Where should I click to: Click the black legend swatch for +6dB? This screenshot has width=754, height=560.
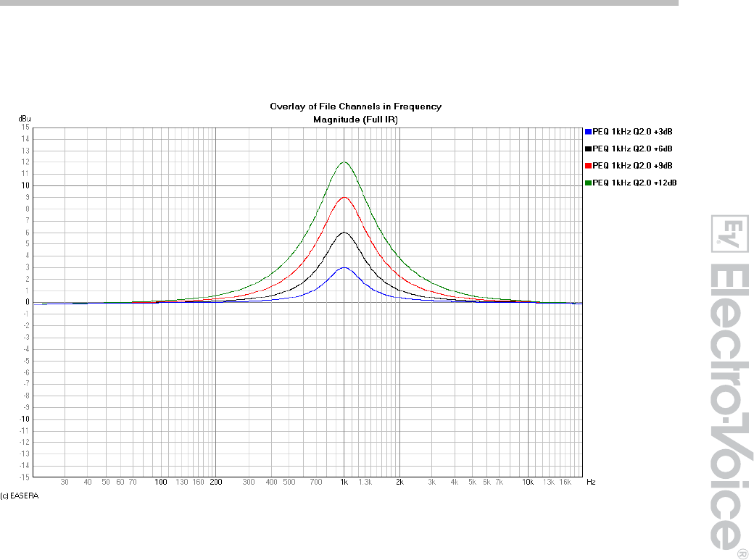(x=588, y=149)
